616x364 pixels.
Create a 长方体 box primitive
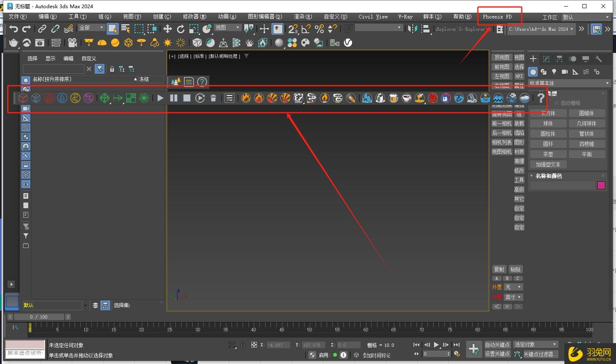point(548,113)
